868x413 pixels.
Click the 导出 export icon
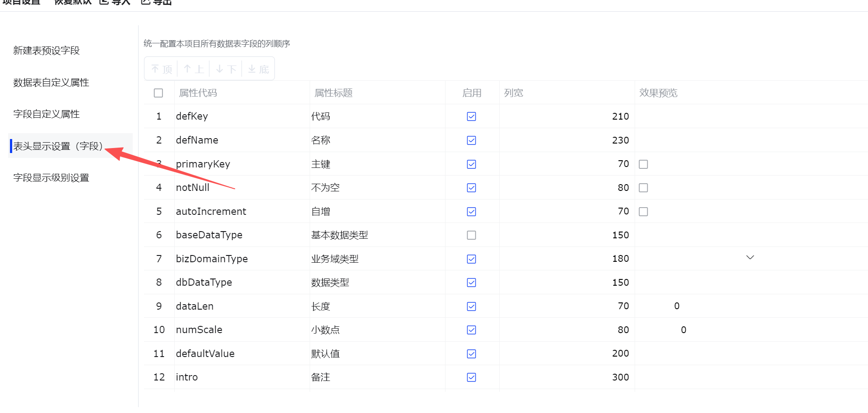click(x=146, y=2)
